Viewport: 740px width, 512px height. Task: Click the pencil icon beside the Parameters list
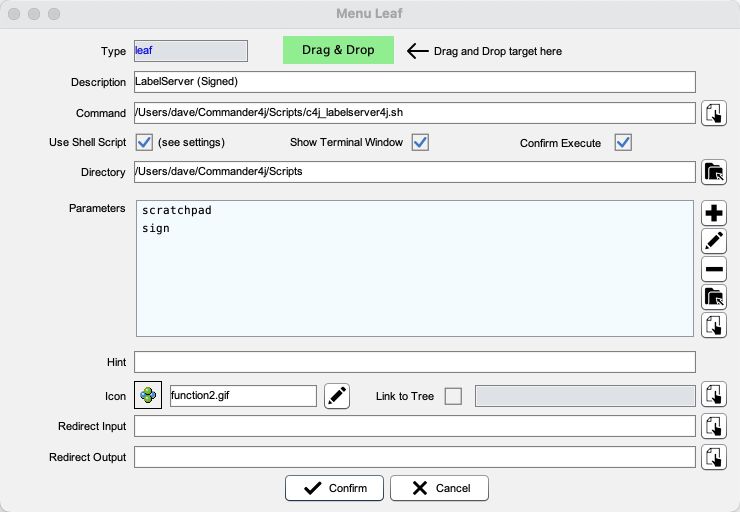(x=714, y=241)
